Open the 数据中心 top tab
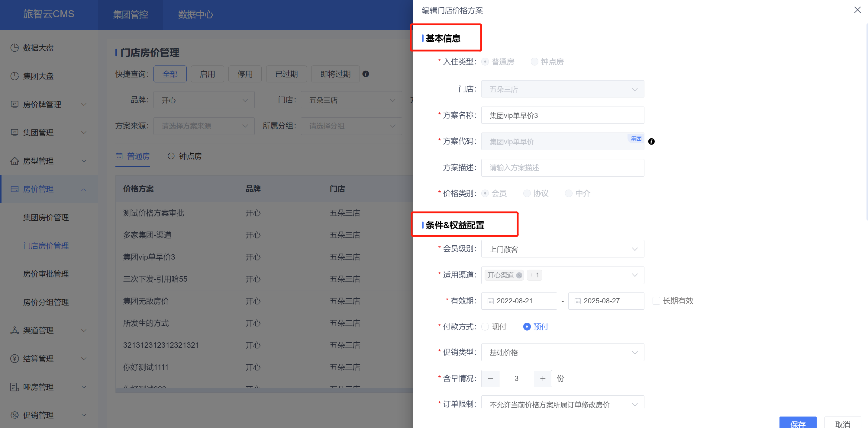 (195, 14)
